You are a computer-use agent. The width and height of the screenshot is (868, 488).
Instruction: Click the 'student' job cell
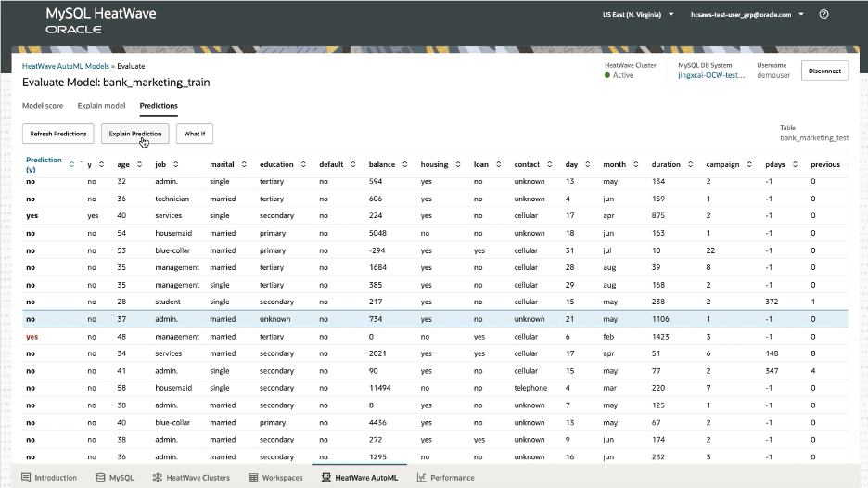pos(168,302)
